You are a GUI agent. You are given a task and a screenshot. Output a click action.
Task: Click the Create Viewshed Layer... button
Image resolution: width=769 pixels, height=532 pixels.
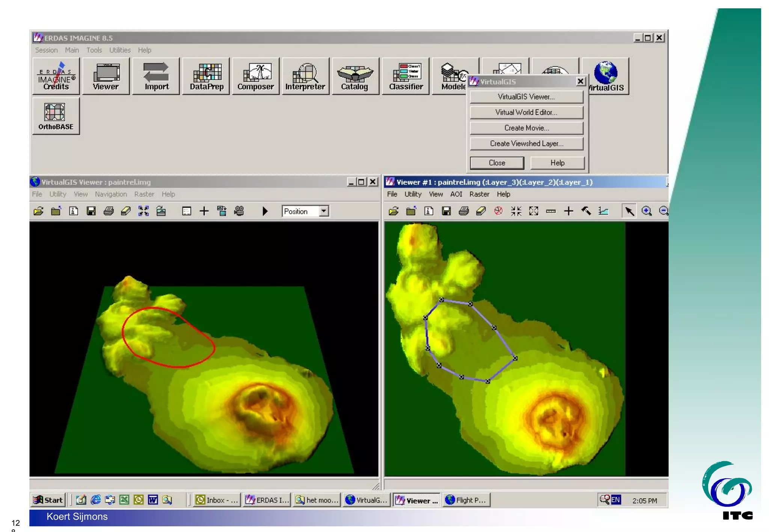pos(526,143)
